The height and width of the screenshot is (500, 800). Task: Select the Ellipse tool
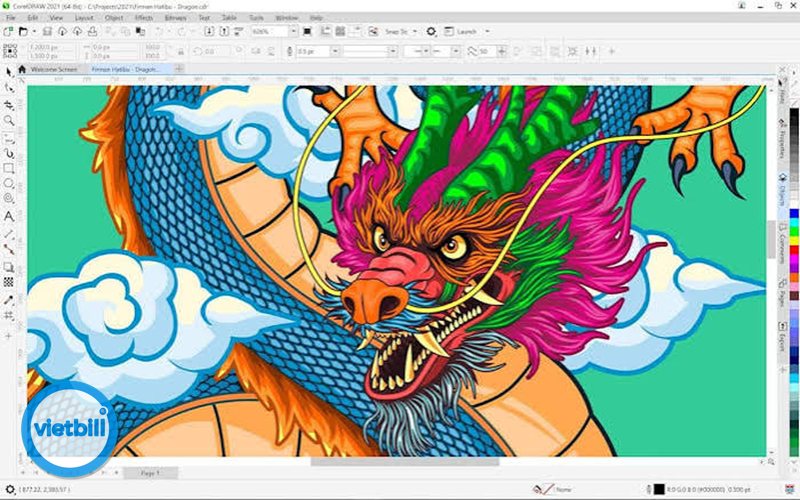(x=9, y=183)
